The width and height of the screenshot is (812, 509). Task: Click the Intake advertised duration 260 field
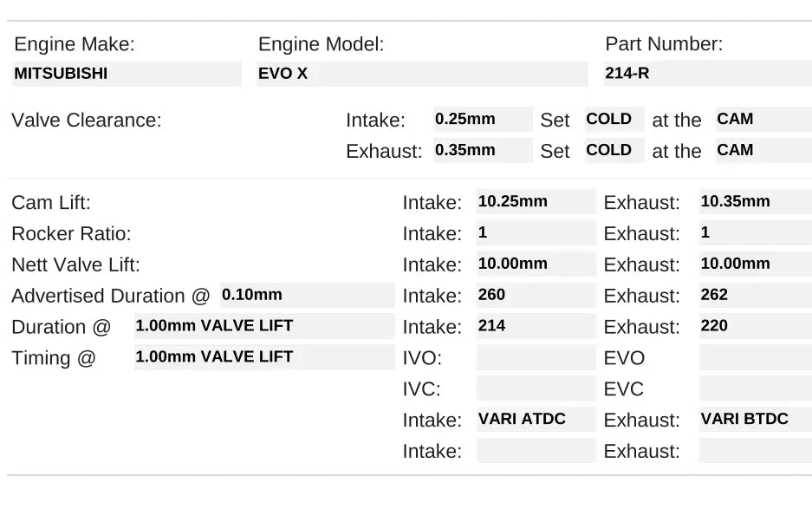[x=535, y=296]
